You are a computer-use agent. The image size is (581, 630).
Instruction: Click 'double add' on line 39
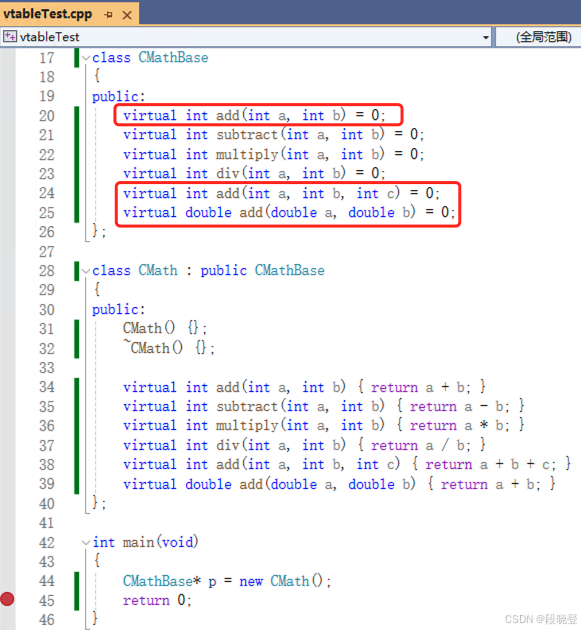point(224,484)
